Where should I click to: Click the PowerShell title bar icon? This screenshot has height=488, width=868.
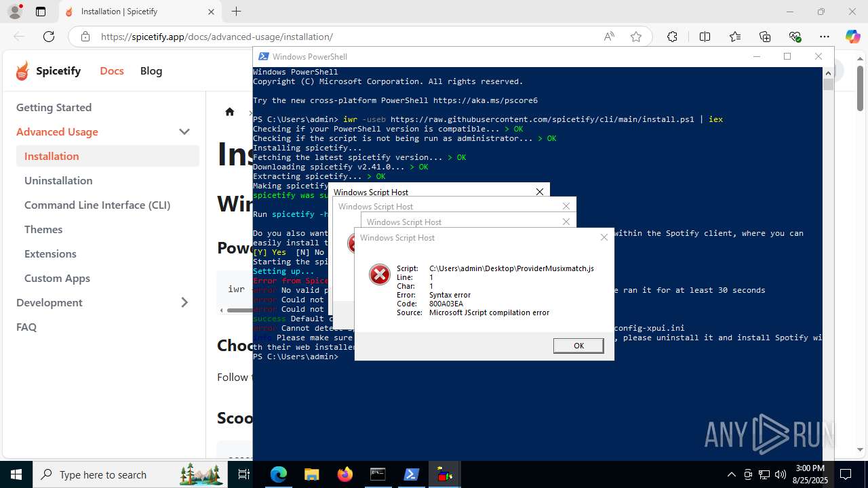click(262, 56)
